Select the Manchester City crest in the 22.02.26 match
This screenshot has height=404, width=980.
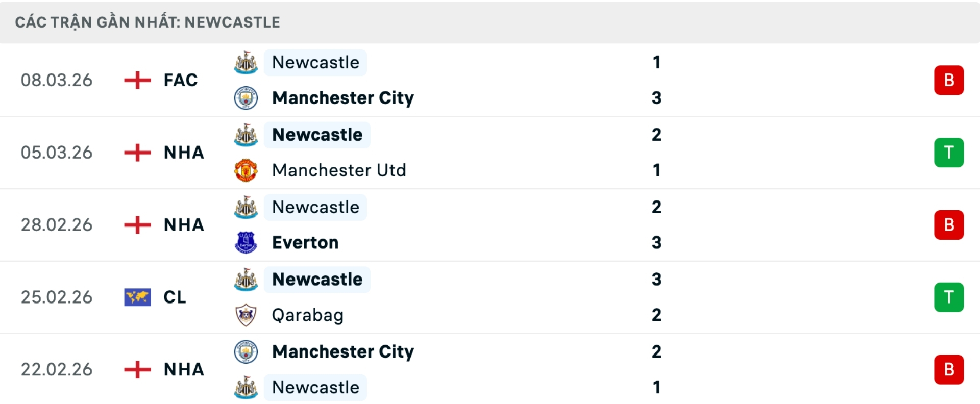pos(246,351)
